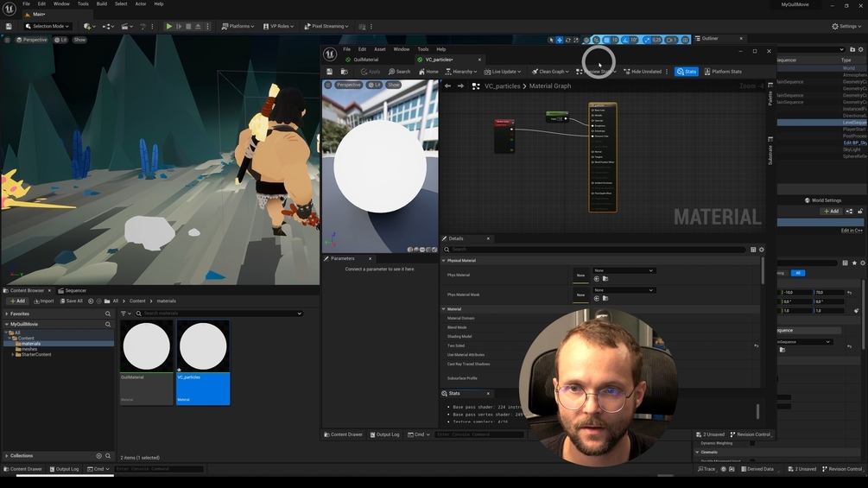This screenshot has width=868, height=488.
Task: Click the Skip frame button in main toolbar
Action: point(179,26)
